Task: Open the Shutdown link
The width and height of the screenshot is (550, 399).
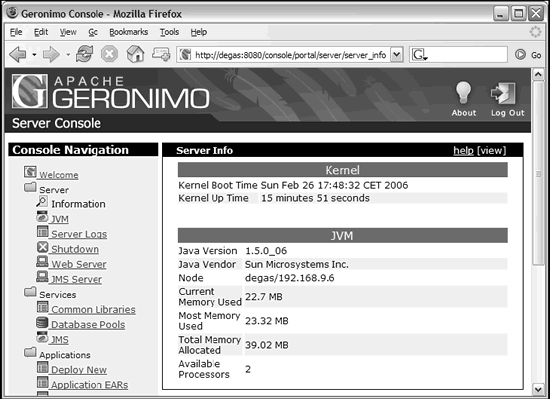Action: coord(75,249)
